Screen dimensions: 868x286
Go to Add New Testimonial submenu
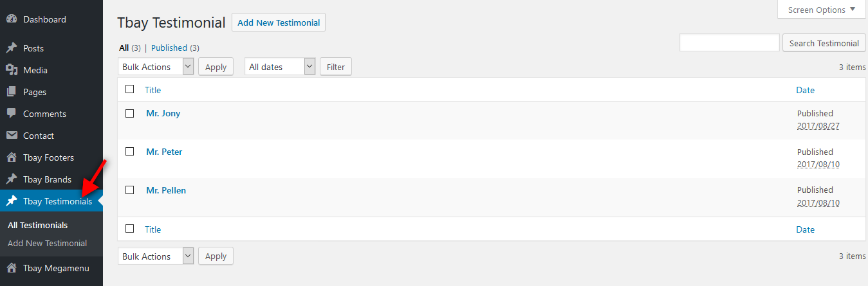(x=47, y=244)
